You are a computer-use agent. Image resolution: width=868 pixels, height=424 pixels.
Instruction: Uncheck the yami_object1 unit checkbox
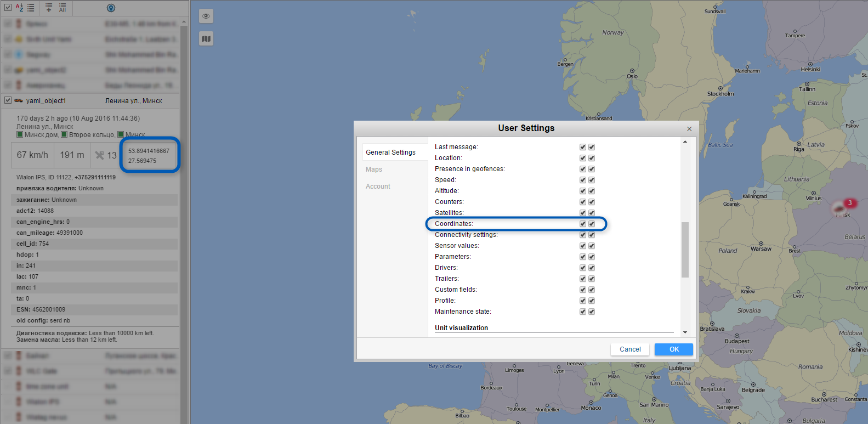[x=8, y=100]
